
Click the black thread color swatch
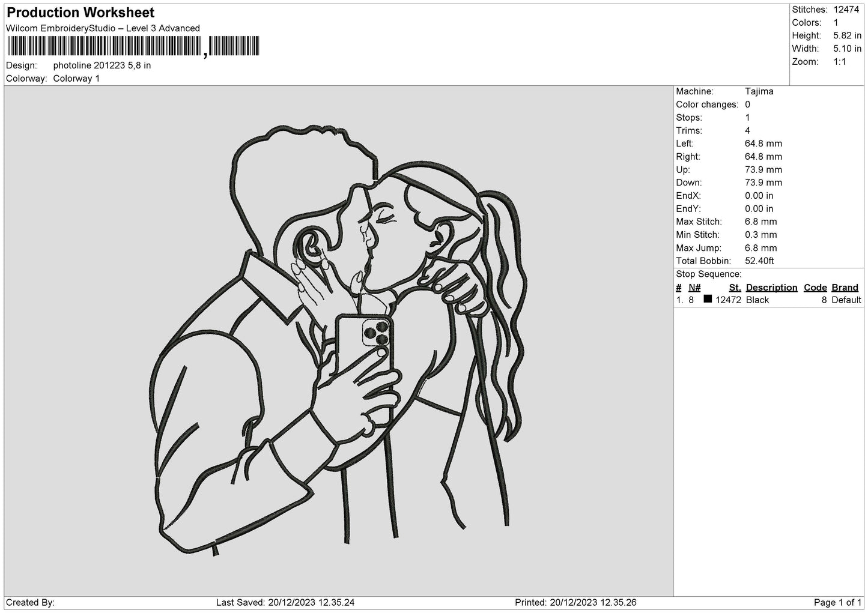[708, 299]
